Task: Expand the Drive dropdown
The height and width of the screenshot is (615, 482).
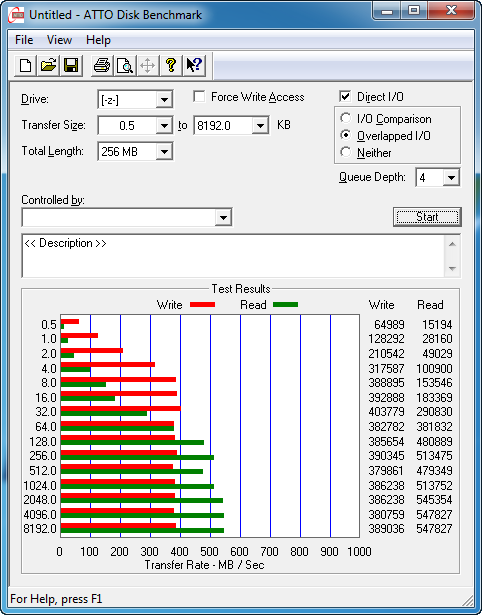Action: (164, 100)
